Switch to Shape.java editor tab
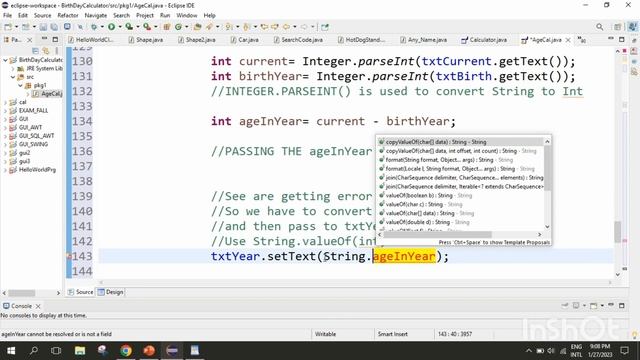640x360 pixels. coord(146,40)
